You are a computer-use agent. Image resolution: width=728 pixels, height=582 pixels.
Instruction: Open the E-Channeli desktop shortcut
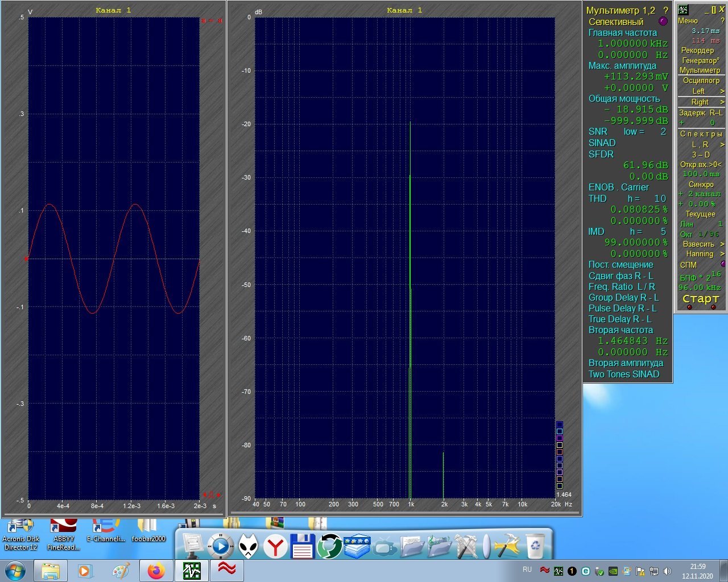(x=106, y=531)
